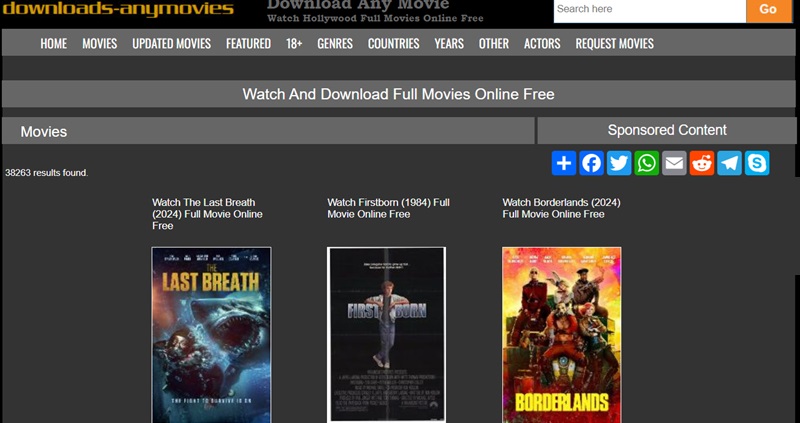Open the HOME menu item
The image size is (800, 423).
[54, 43]
